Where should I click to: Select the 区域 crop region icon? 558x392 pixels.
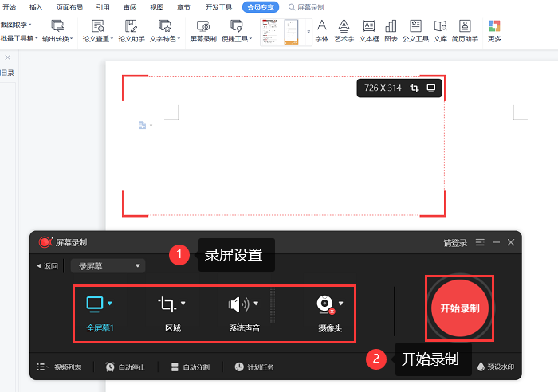[167, 304]
